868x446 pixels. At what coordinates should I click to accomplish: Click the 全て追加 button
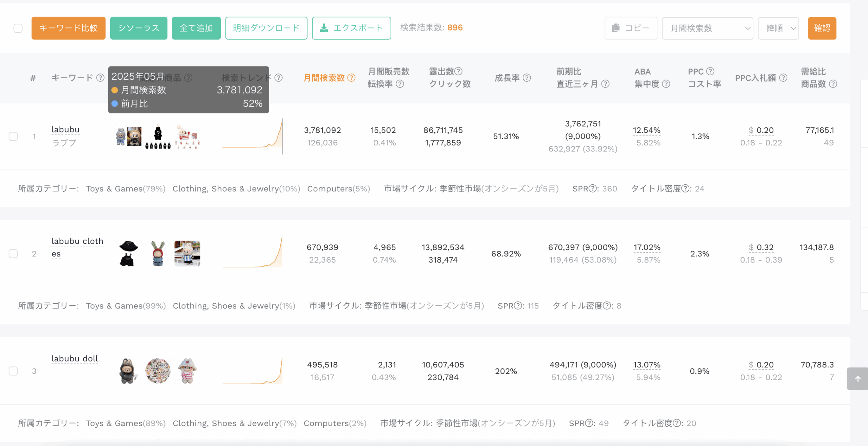point(196,28)
